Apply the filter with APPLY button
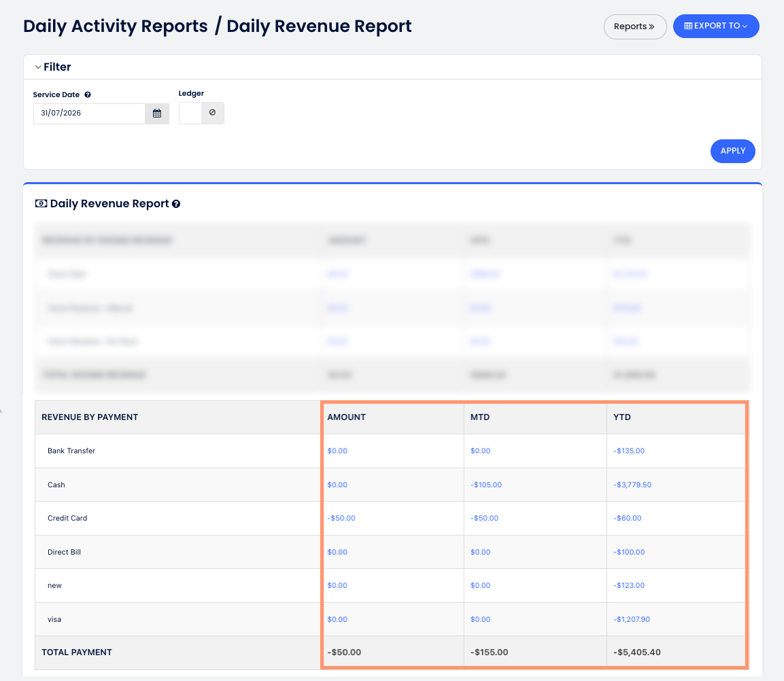Screen dimensions: 784x681 pos(732,151)
